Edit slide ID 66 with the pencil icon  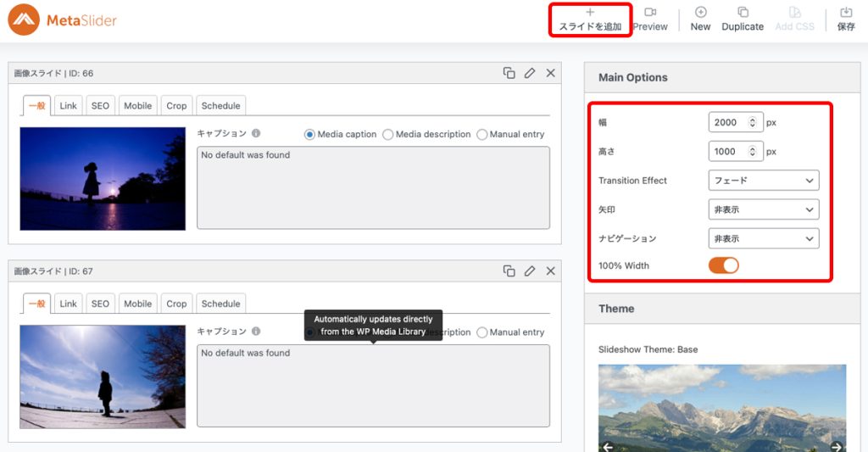coord(530,73)
